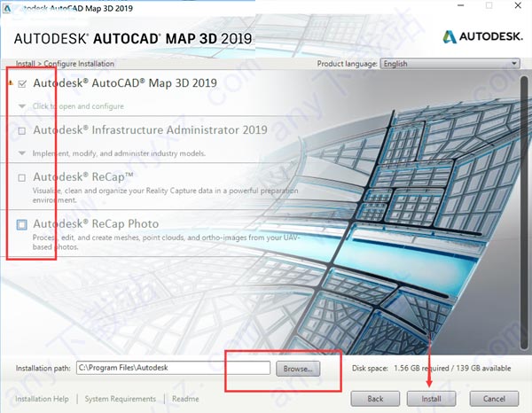Click the Installation path text field
This screenshot has height=413, width=532.
click(x=174, y=368)
